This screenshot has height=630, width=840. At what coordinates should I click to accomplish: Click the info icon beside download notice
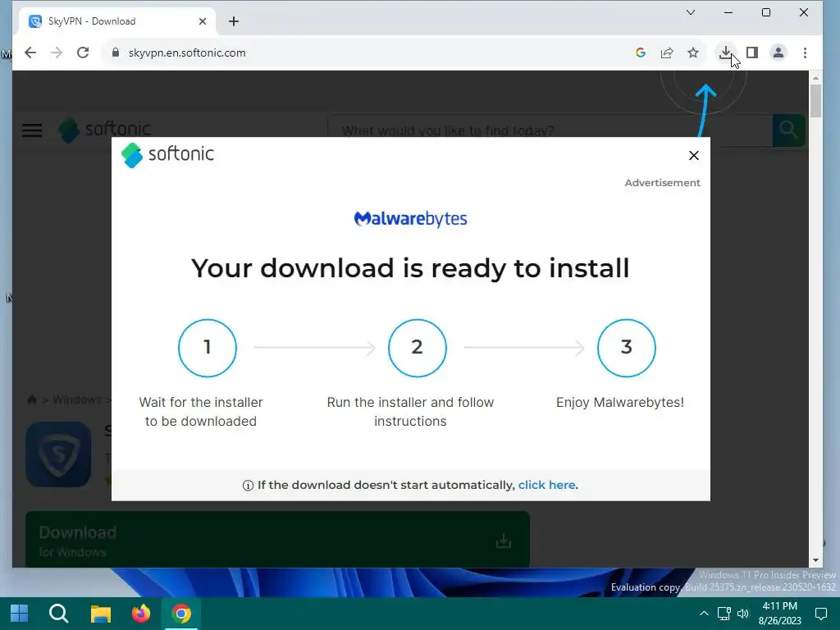tap(248, 486)
